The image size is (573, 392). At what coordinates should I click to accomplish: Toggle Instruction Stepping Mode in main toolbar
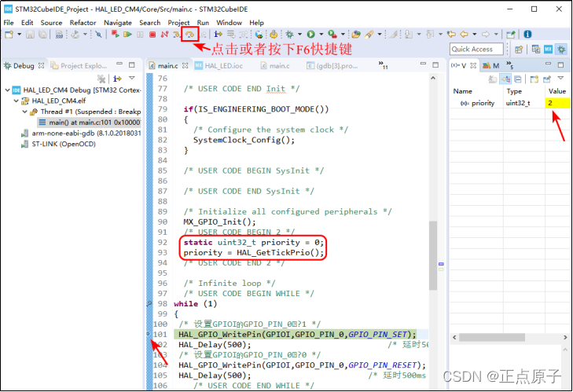click(x=219, y=35)
